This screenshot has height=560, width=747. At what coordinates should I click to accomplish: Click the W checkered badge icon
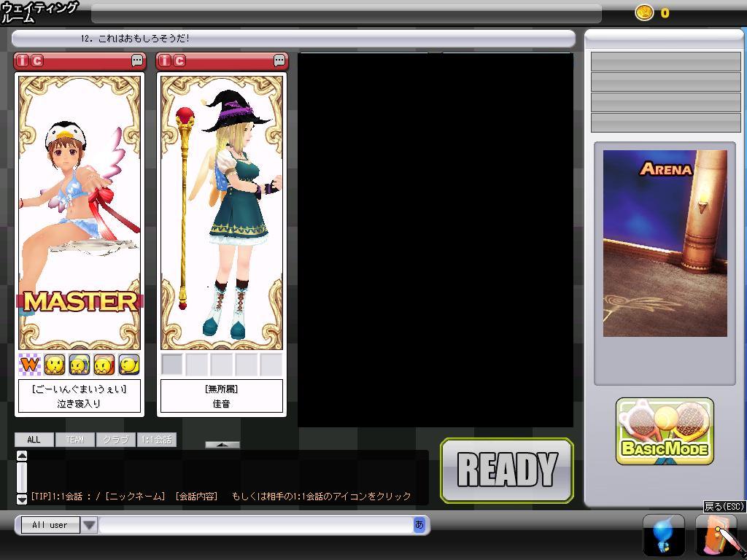tap(29, 364)
